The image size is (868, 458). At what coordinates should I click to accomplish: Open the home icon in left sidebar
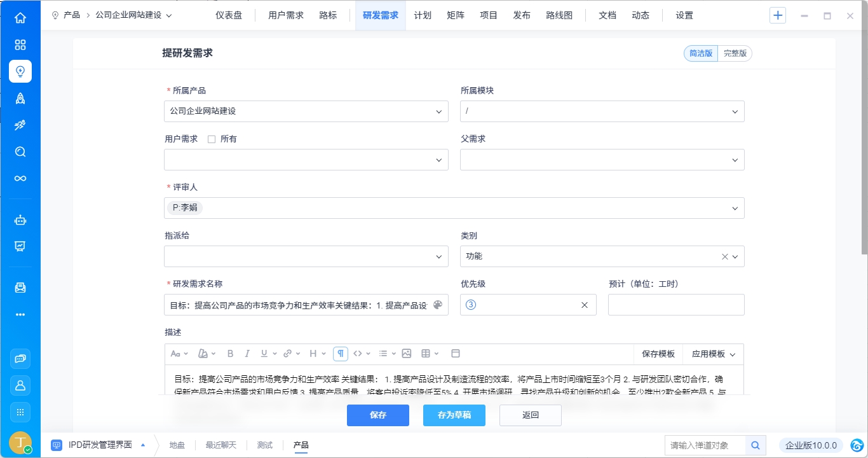click(x=20, y=18)
